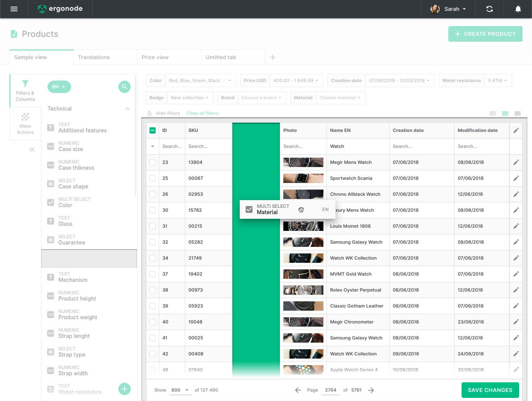
Task: Click the Clear all filters link
Action: [x=202, y=113]
